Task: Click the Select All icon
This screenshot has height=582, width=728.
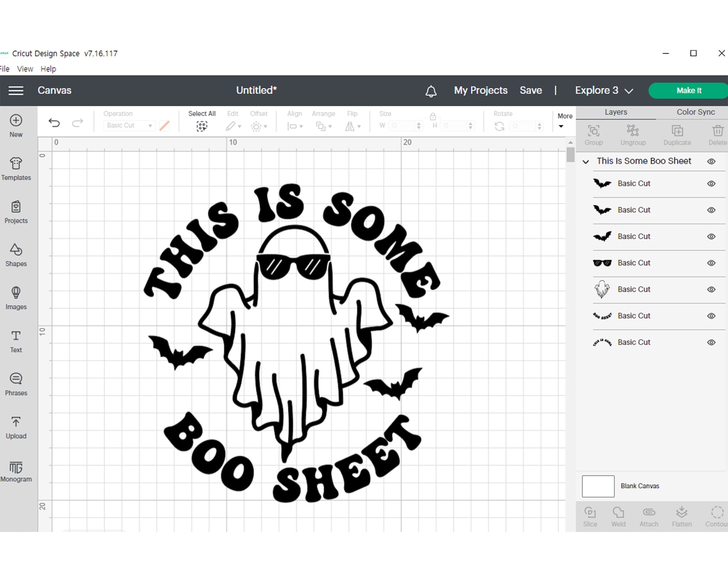Action: point(202,126)
